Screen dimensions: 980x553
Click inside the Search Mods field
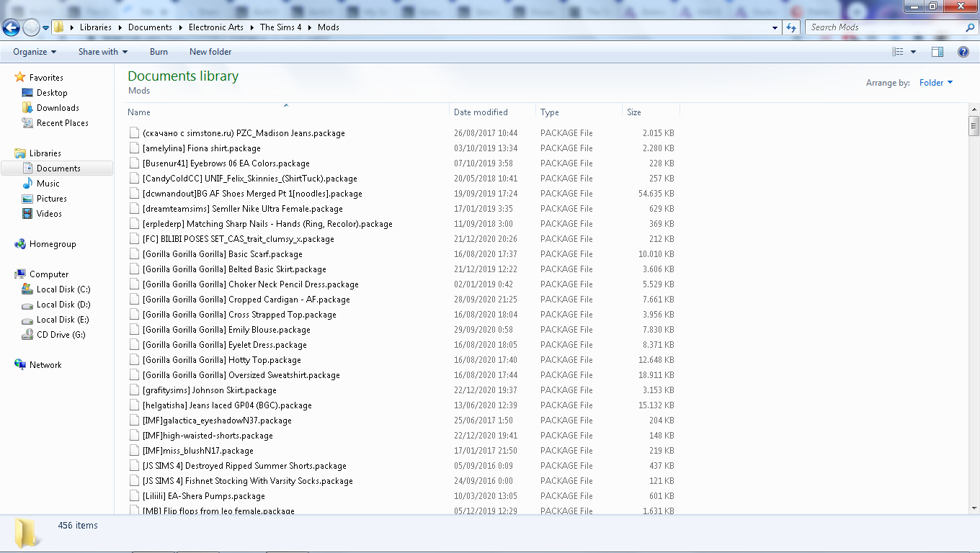(885, 27)
